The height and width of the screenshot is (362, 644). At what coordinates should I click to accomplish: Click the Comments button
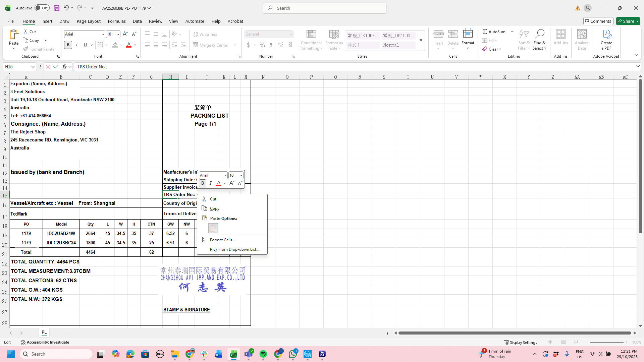coord(598,21)
